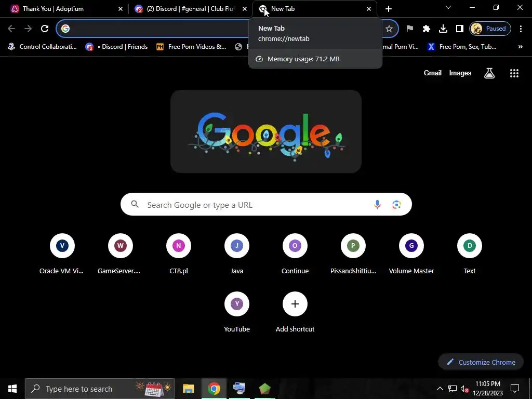Viewport: 532px width, 399px height.
Task: Open the Java shortcut
Action: coord(237,254)
